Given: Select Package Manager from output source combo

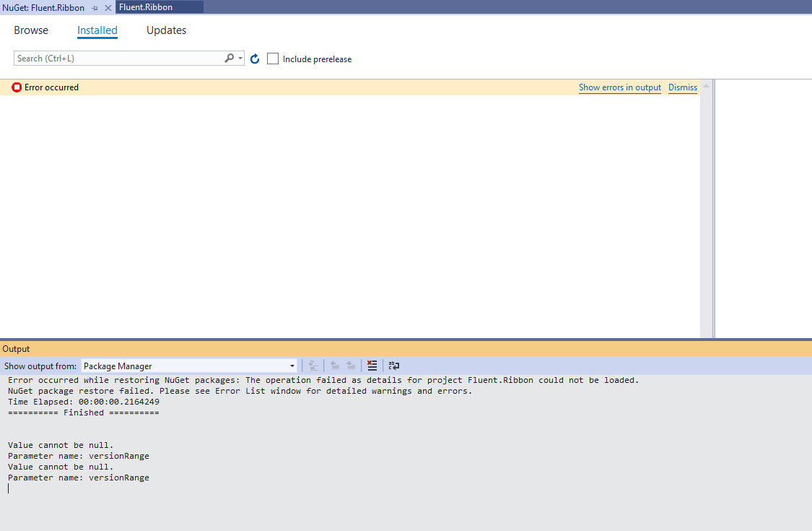Looking at the screenshot, I should point(188,366).
